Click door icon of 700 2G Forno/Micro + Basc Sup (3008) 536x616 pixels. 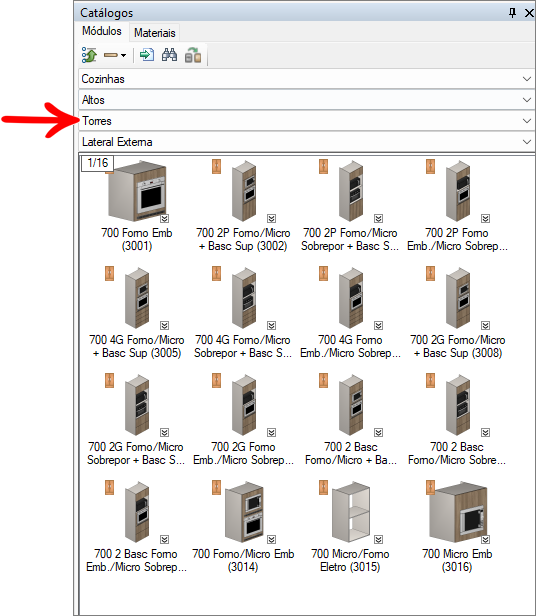click(431, 273)
